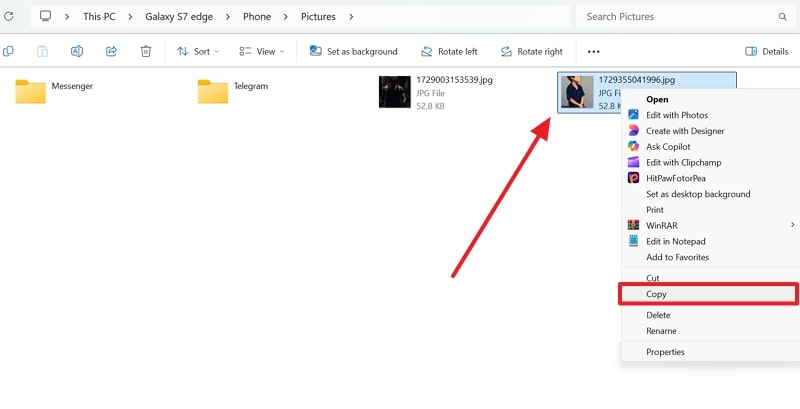Click the paste icon in toolbar
This screenshot has width=800, height=409.
(42, 51)
